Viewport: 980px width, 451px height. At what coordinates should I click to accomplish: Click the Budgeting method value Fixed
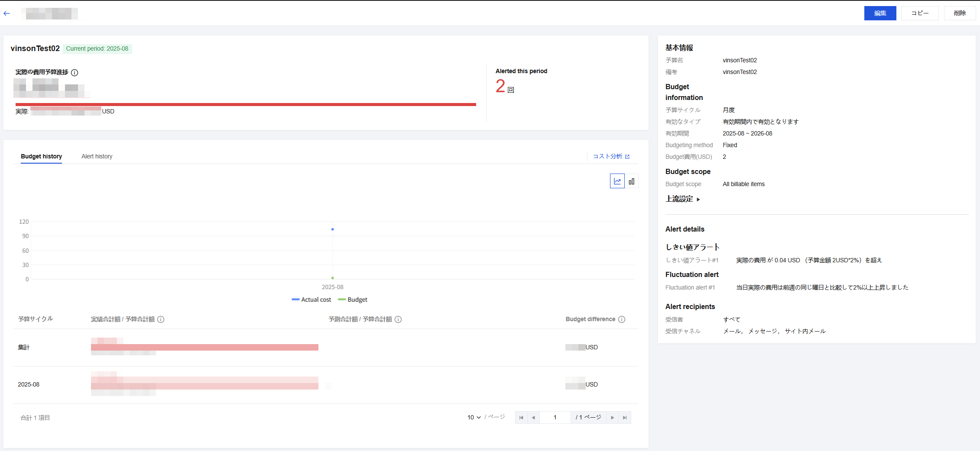(730, 145)
